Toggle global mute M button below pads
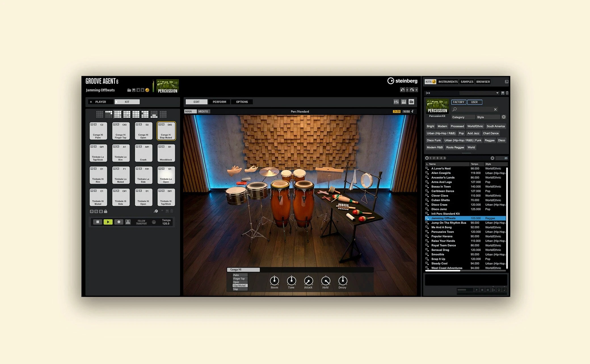The image size is (590, 364). pyautogui.click(x=92, y=211)
